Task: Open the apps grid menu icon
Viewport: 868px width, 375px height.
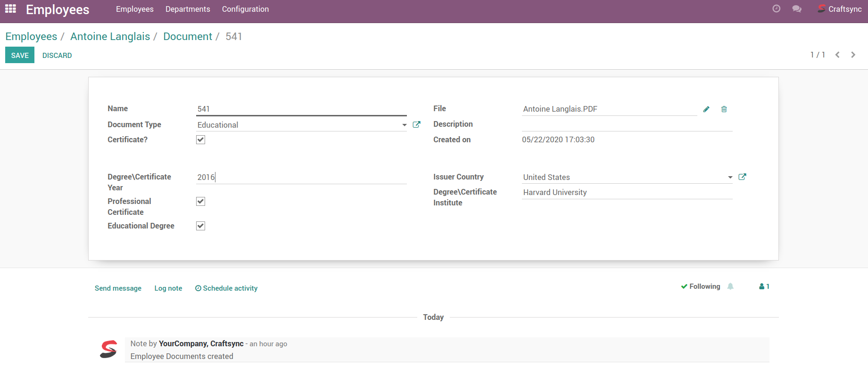Action: click(10, 9)
